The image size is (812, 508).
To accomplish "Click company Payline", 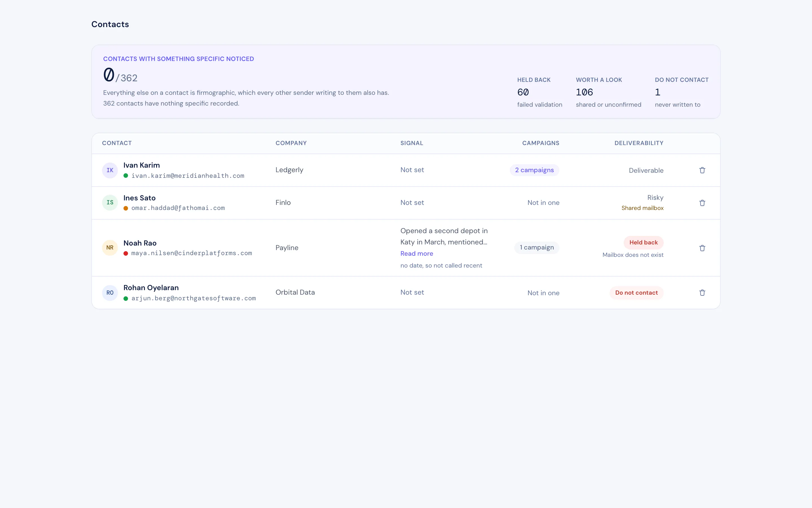I will click(286, 248).
